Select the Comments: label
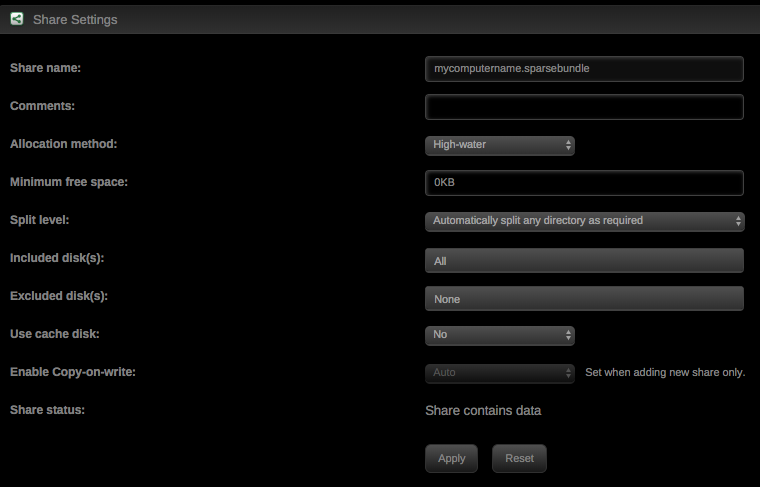Image resolution: width=760 pixels, height=487 pixels. 43,106
